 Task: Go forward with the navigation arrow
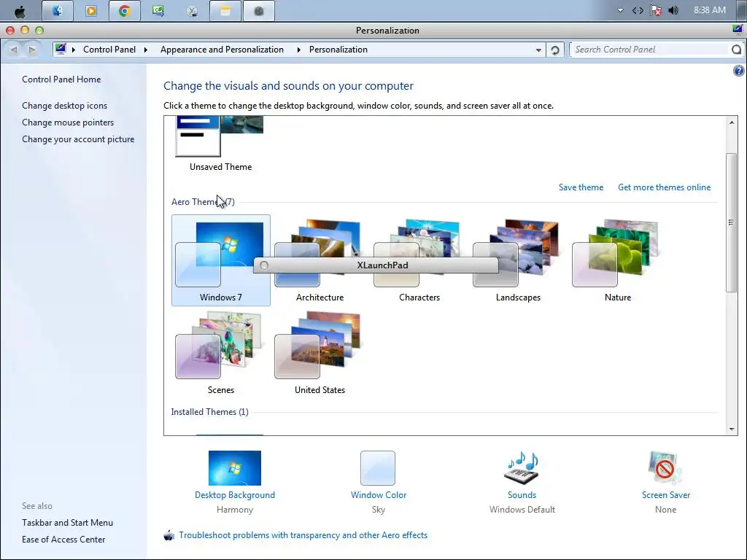pyautogui.click(x=31, y=50)
